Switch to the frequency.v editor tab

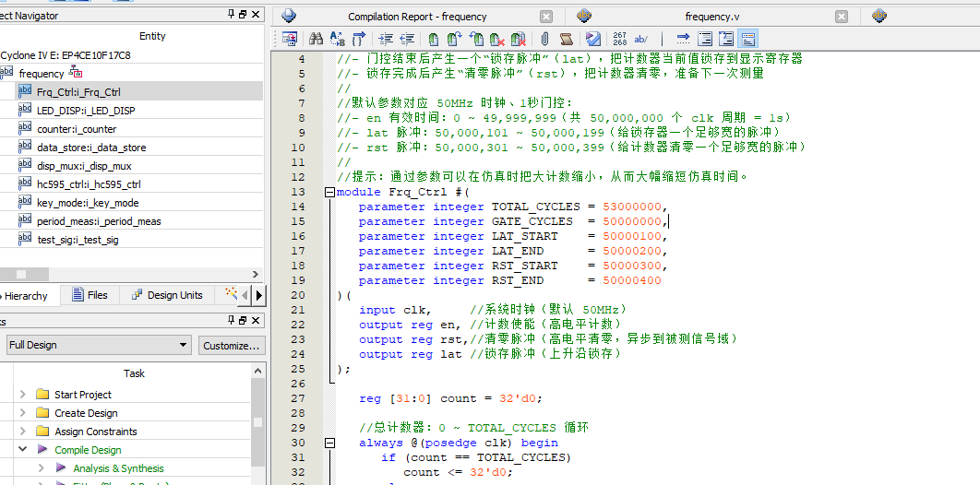tap(711, 17)
